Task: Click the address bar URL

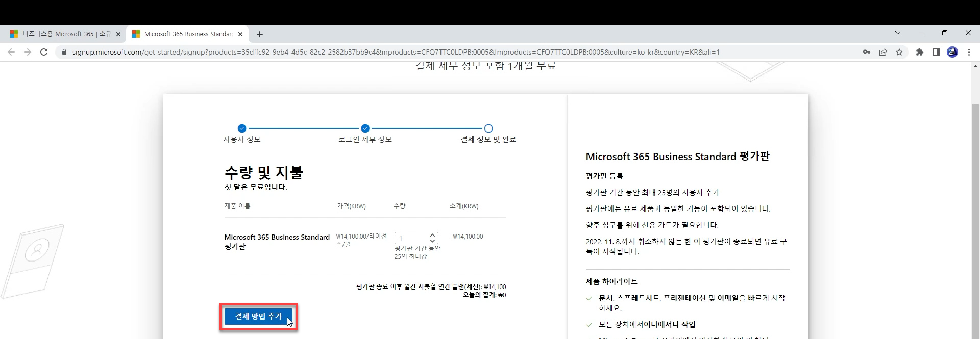Action: click(396, 52)
